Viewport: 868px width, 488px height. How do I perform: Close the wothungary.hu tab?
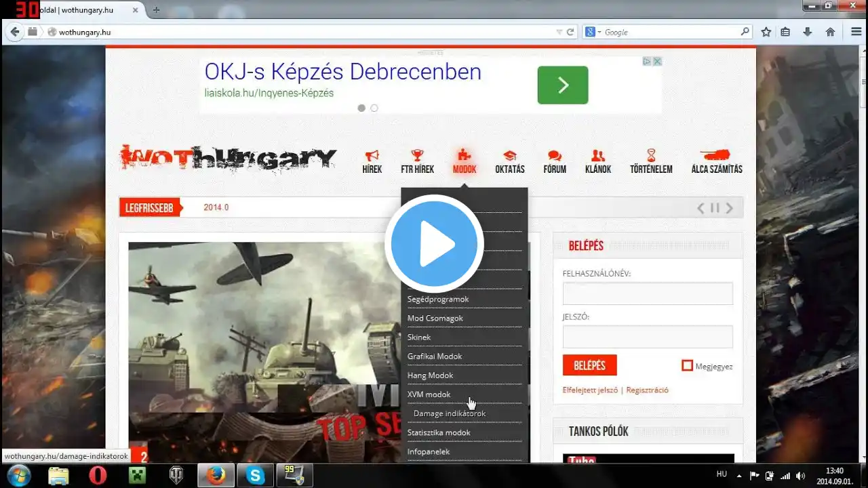click(134, 10)
